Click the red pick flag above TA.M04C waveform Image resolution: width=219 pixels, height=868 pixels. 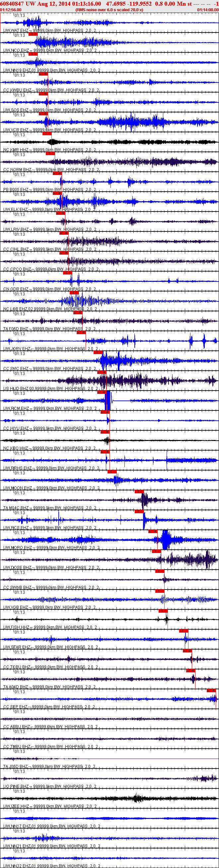(x=139, y=491)
